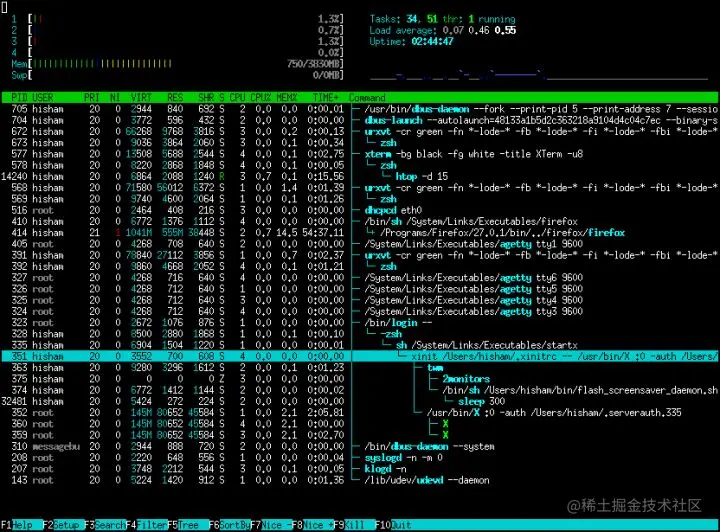Viewport: 720px width, 532px height.
Task: Select the dbus-launch --autolaunch process row
Action: (360, 120)
